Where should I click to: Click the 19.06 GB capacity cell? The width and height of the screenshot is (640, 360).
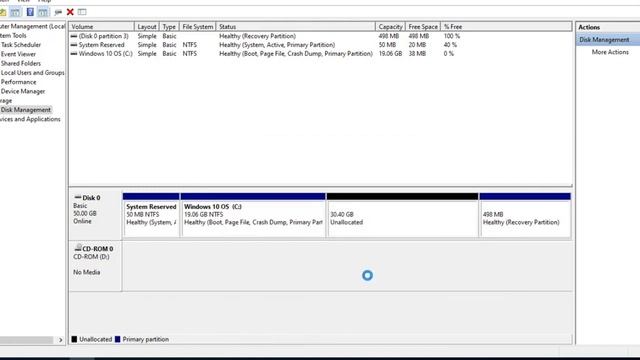(x=390, y=53)
